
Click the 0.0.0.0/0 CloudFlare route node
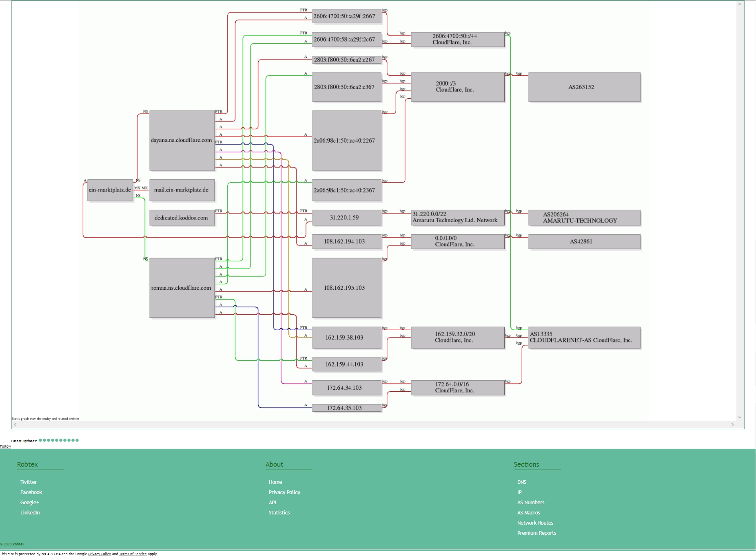pyautogui.click(x=458, y=241)
